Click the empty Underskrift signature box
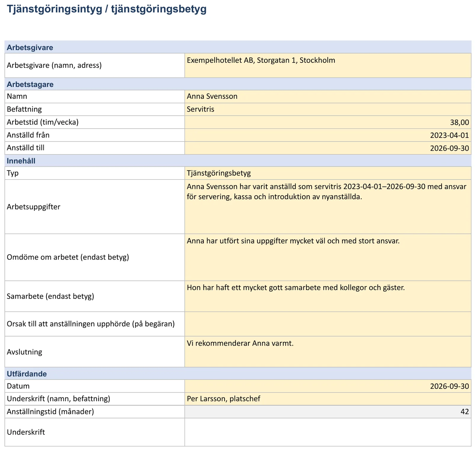Screen dimensions: 476x451 coord(328,432)
